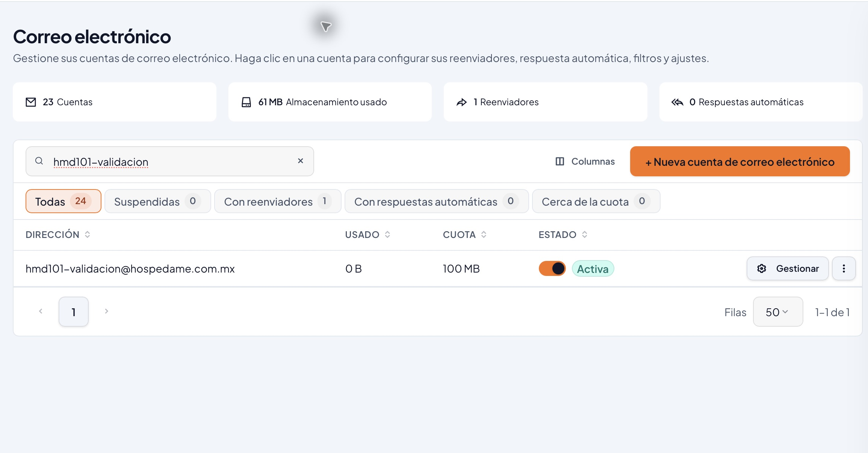Click the storage drive icon beside 61 MB

coord(246,102)
